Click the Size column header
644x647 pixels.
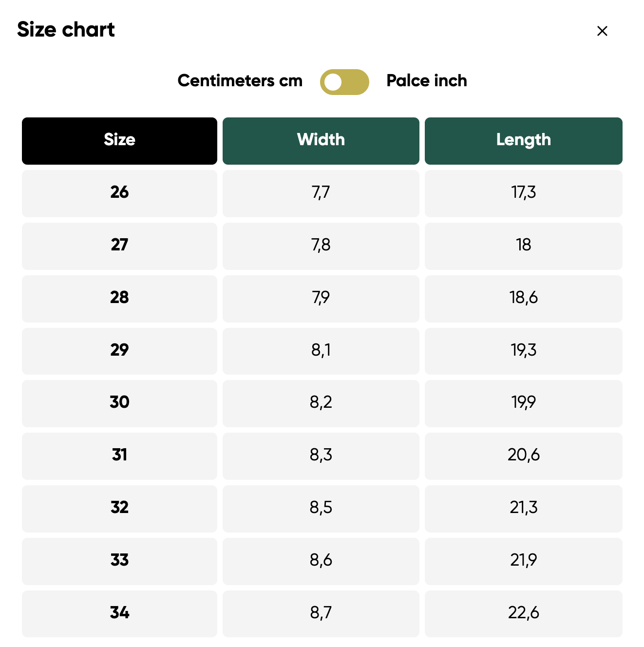[x=119, y=141]
